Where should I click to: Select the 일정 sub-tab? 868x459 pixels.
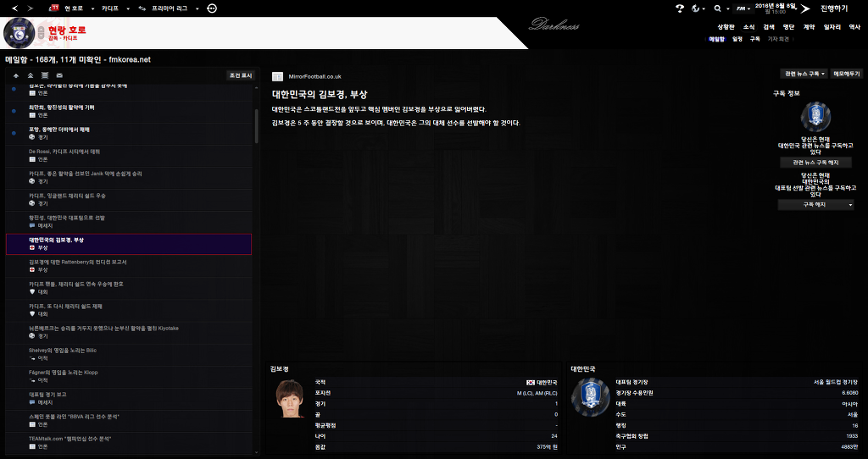pyautogui.click(x=737, y=39)
